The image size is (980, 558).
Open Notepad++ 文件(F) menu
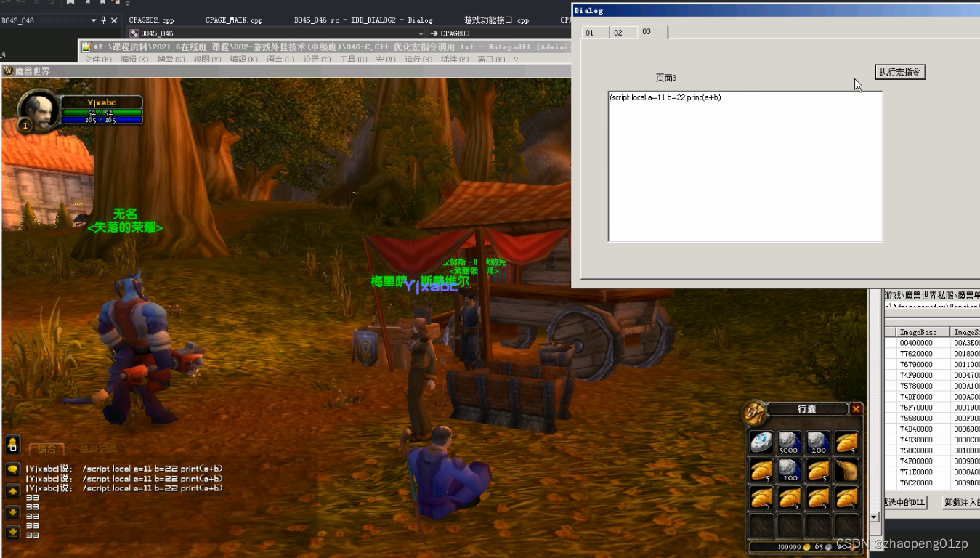(x=98, y=60)
